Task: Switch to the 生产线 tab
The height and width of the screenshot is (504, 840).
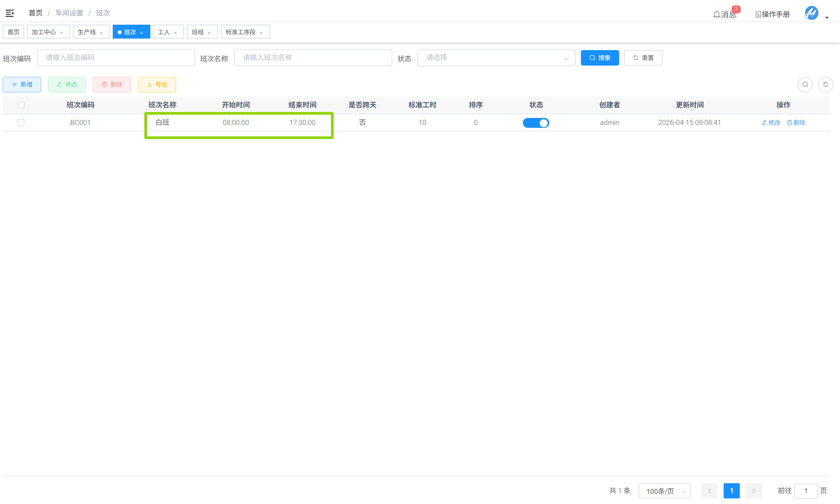Action: [x=87, y=32]
